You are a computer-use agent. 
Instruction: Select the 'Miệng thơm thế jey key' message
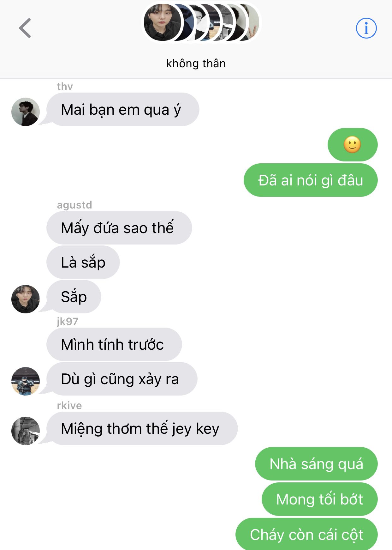click(142, 428)
